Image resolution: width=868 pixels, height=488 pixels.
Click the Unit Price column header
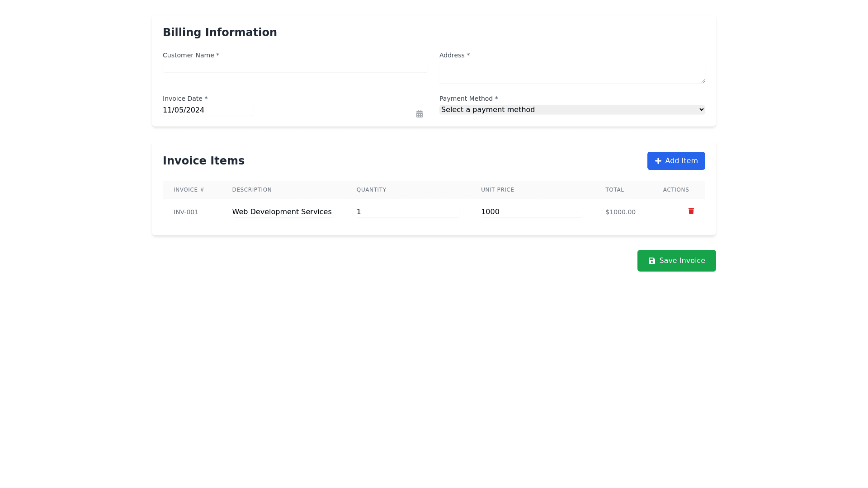[x=497, y=190]
